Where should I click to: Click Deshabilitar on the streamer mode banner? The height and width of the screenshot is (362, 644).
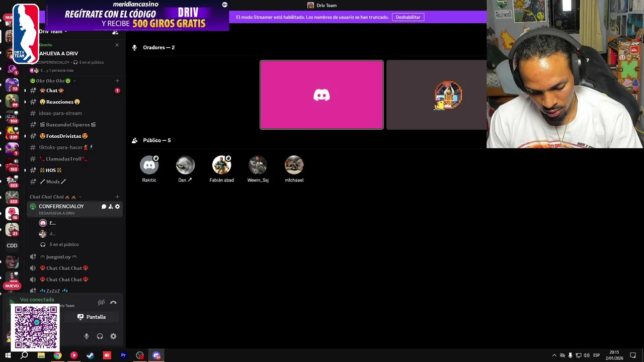point(408,17)
